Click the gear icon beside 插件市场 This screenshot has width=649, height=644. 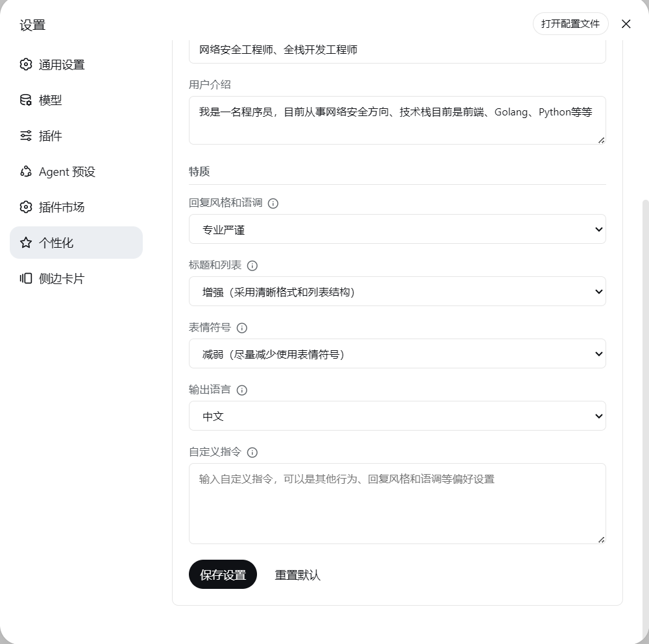click(x=26, y=207)
